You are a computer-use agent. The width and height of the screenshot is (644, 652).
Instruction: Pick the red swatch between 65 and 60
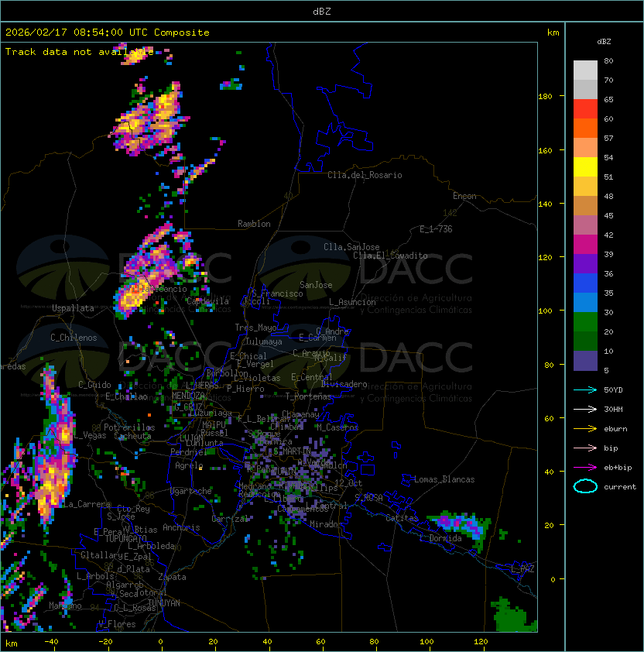[585, 109]
